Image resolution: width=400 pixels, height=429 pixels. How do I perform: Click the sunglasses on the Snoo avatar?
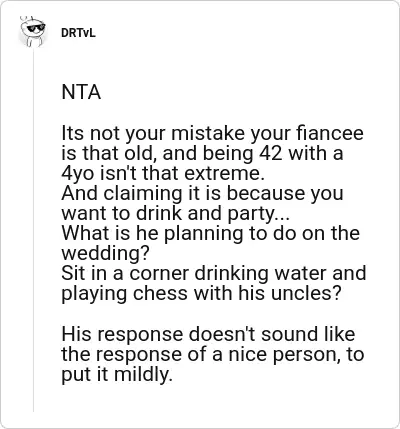(36, 28)
